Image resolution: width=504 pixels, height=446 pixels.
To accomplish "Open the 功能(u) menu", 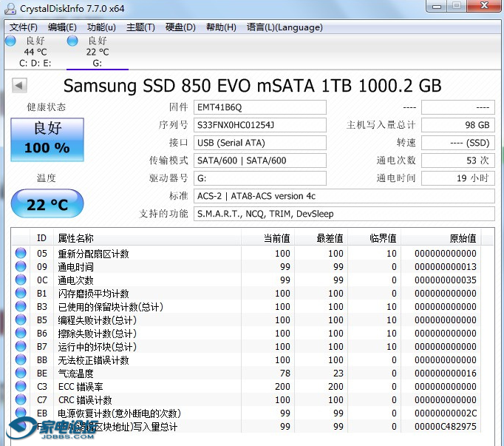I will tap(101, 27).
